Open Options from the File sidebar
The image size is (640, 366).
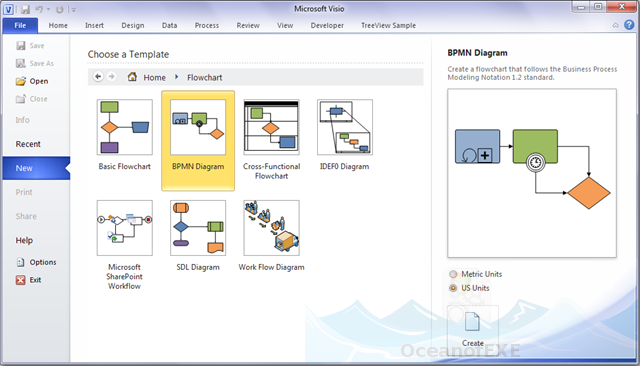point(36,262)
